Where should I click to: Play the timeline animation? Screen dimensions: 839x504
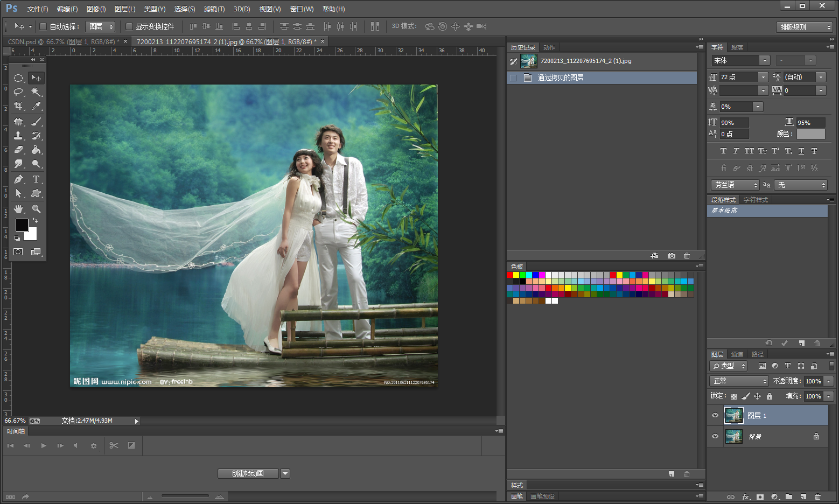coord(44,445)
